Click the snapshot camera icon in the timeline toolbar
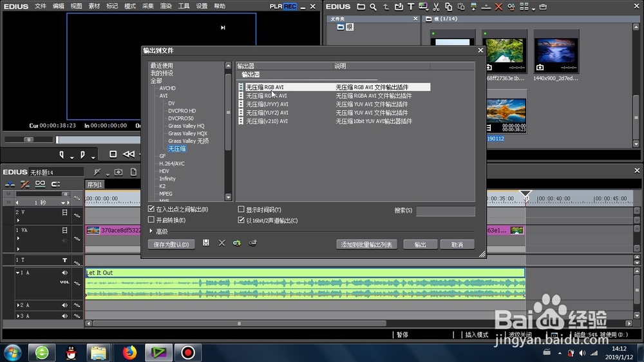The width and height of the screenshot is (644, 362). (x=118, y=172)
